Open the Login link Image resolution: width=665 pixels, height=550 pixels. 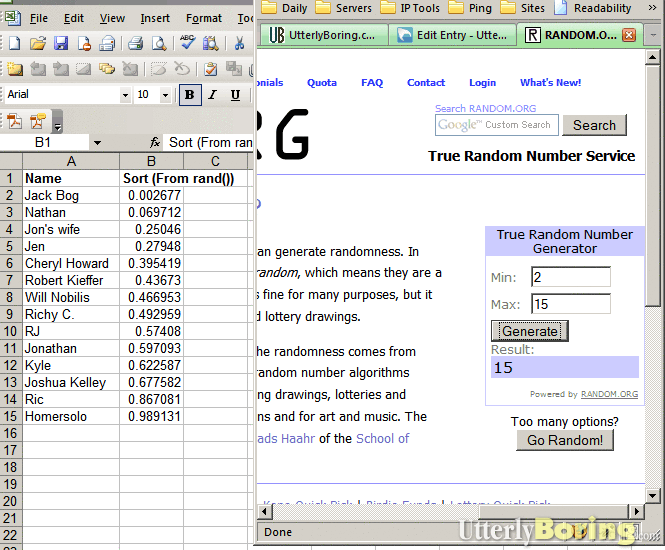[482, 83]
